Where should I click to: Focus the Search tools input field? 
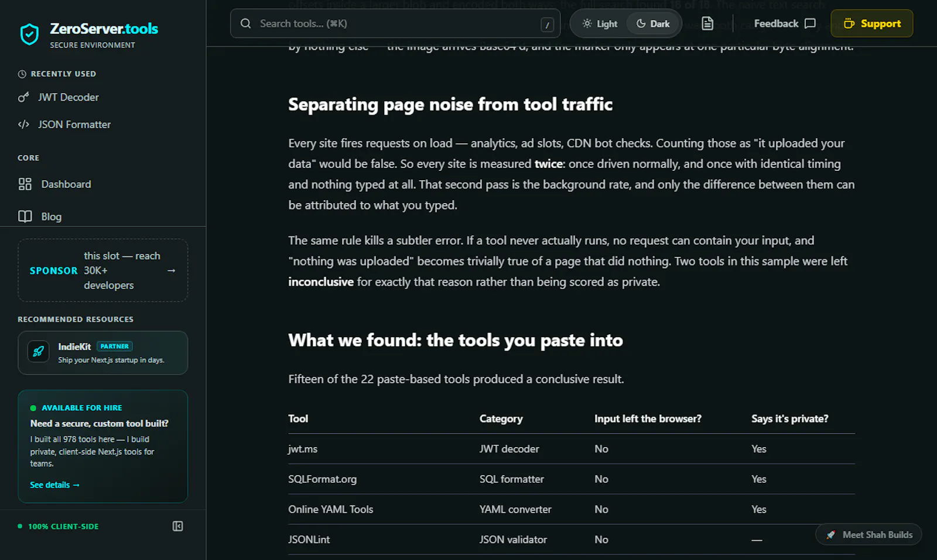[395, 23]
